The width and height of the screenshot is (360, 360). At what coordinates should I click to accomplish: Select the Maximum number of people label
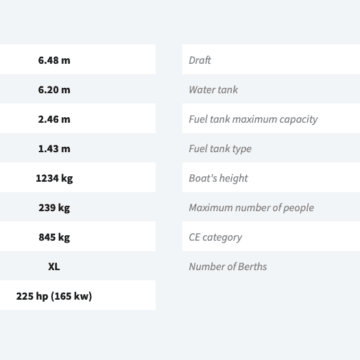[x=251, y=208]
